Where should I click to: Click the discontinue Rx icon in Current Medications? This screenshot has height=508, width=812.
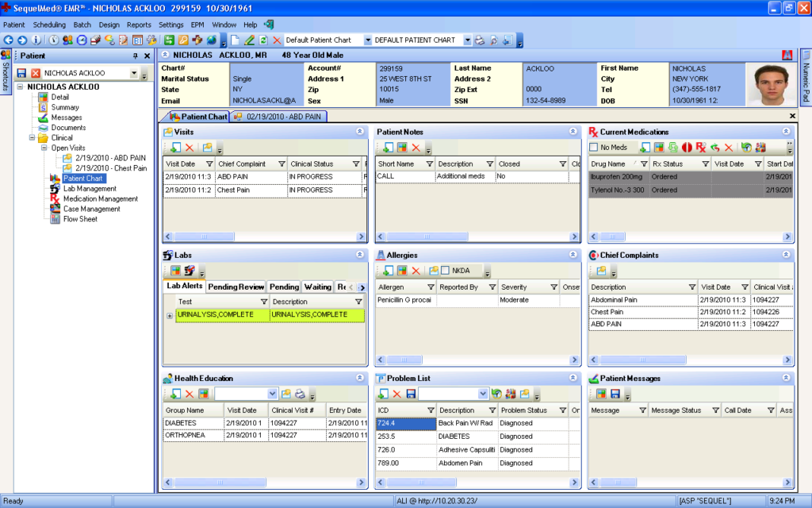(x=702, y=147)
